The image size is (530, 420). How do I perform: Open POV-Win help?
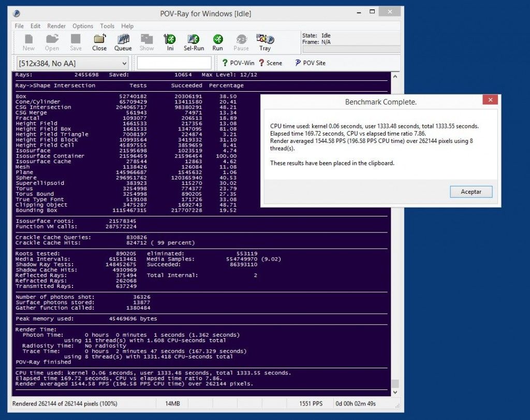pos(238,63)
